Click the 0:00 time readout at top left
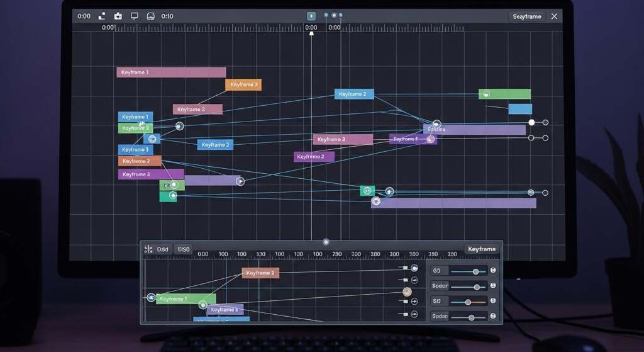The height and width of the screenshot is (352, 644). coord(84,16)
